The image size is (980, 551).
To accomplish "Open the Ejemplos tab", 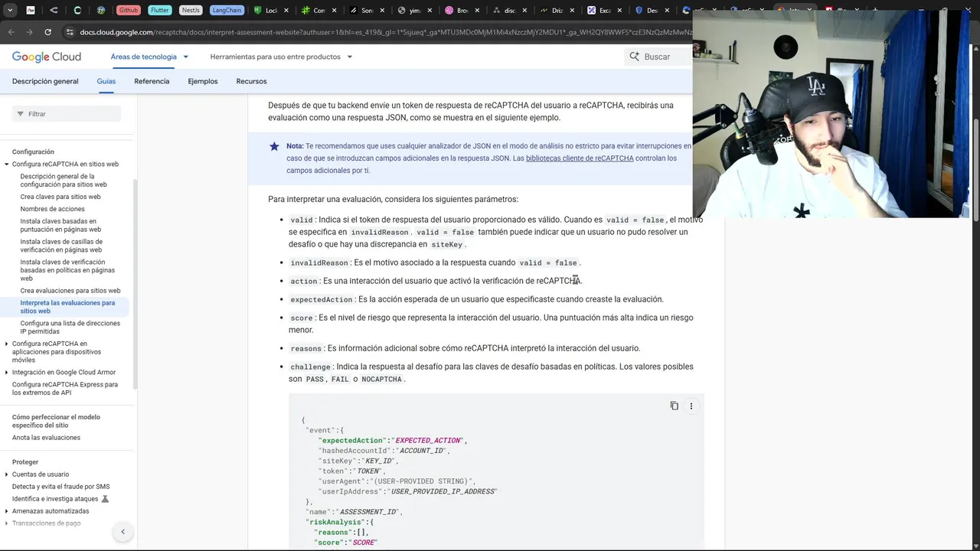I will [x=203, y=81].
